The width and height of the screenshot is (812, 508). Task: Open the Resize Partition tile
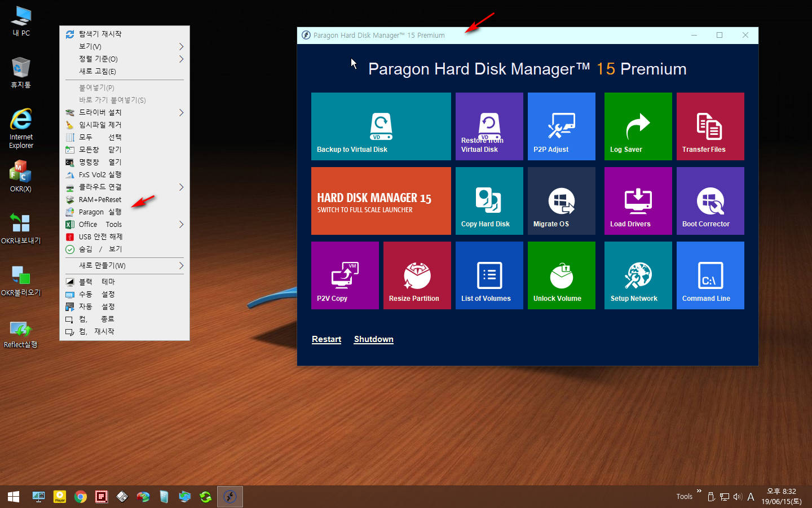click(417, 275)
